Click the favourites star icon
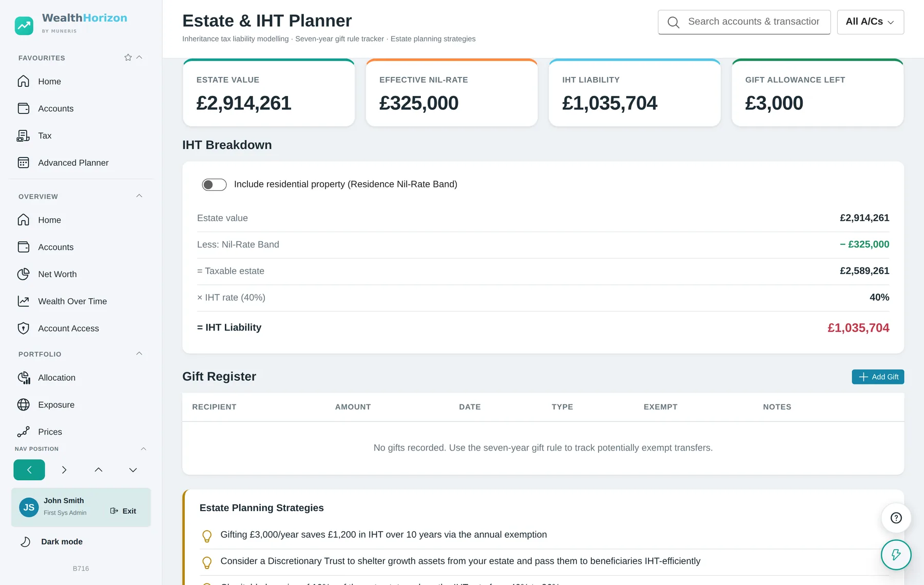924x585 pixels. point(128,57)
